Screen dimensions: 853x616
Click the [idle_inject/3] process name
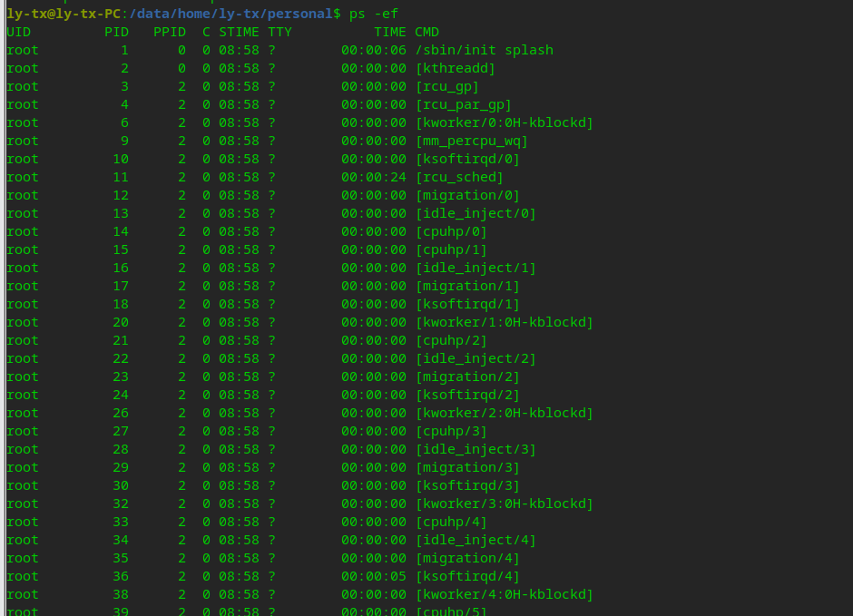point(476,450)
